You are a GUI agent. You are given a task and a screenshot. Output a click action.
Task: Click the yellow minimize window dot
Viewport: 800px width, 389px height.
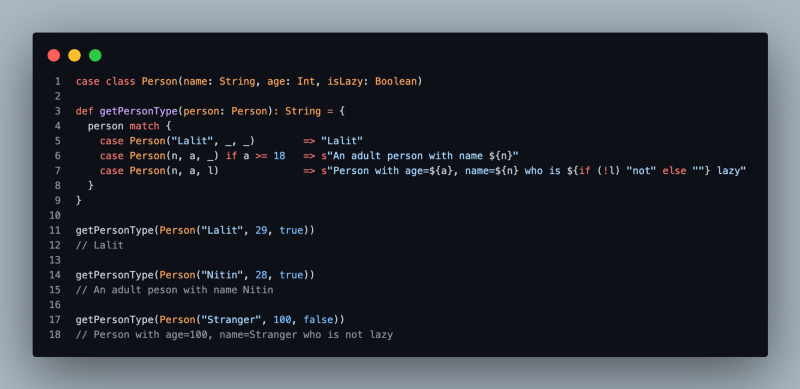[74, 55]
